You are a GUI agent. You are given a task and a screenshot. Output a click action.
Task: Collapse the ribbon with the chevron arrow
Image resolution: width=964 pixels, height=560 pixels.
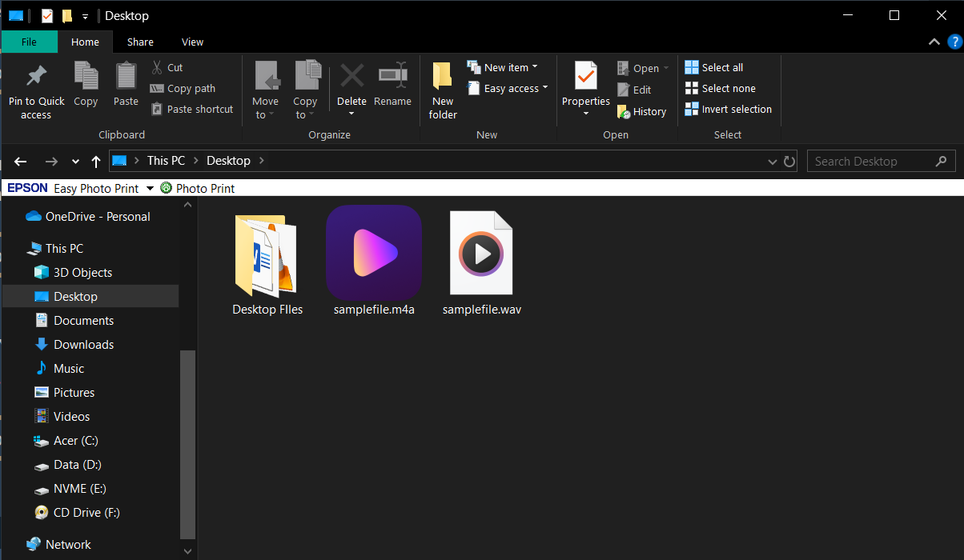tap(934, 42)
